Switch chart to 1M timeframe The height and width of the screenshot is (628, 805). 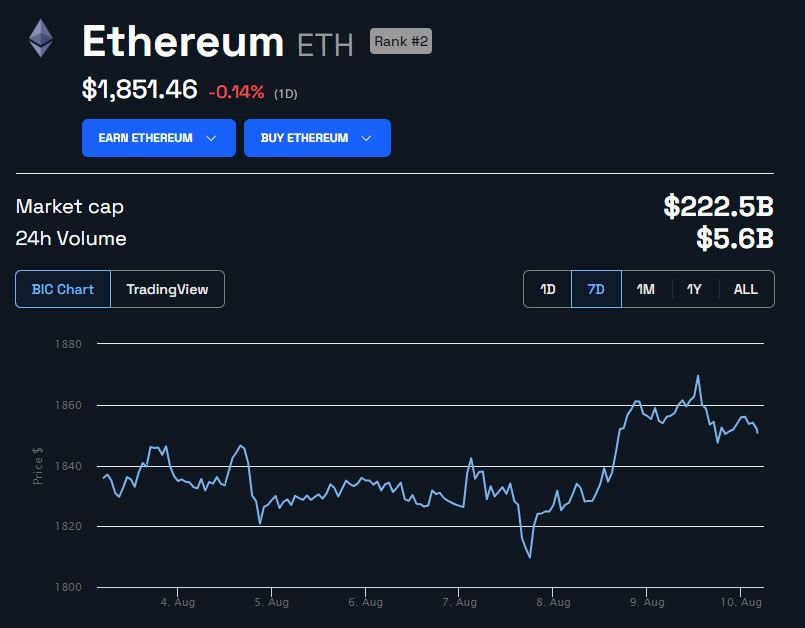(645, 288)
